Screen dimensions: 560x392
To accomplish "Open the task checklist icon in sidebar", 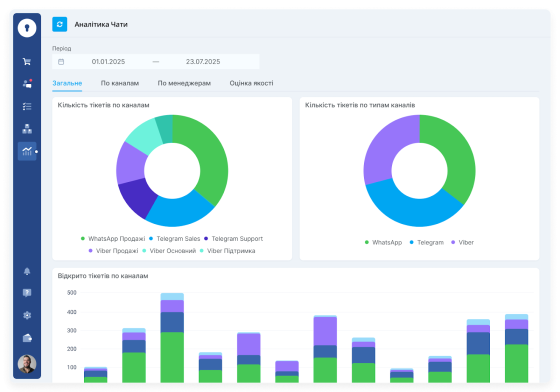I will [x=27, y=106].
